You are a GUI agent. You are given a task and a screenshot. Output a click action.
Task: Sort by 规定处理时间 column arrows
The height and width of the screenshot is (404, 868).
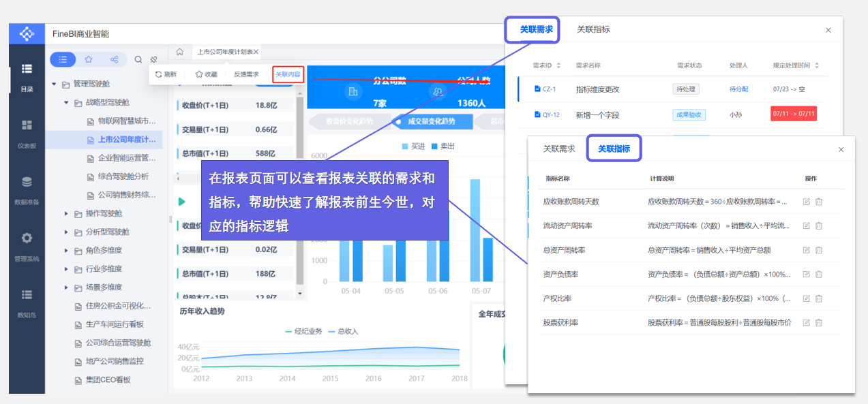pyautogui.click(x=817, y=65)
